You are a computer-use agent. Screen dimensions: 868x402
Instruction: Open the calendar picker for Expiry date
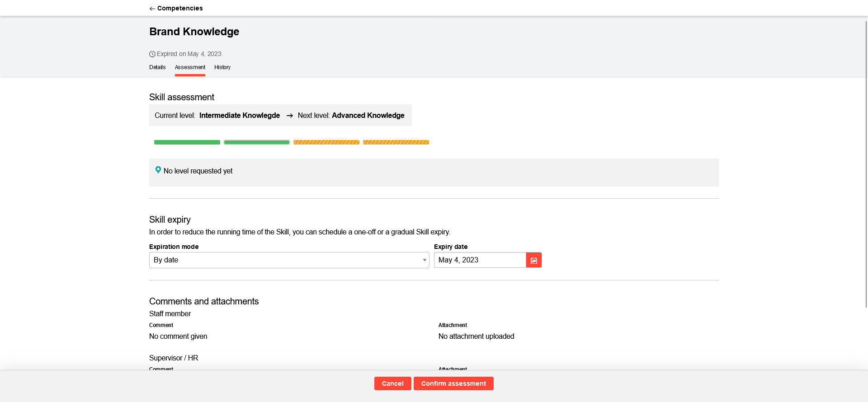(533, 260)
